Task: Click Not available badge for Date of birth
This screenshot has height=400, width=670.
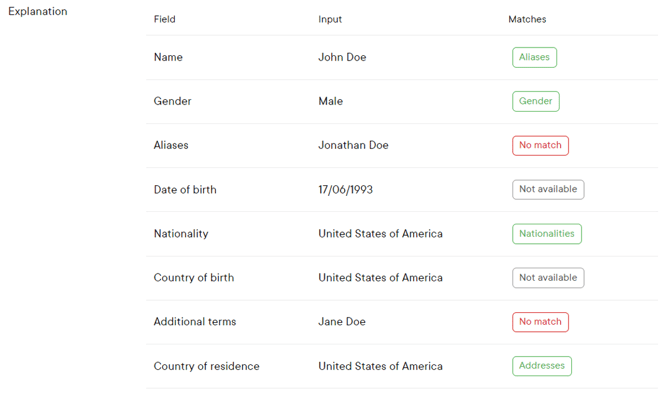Action: [548, 189]
